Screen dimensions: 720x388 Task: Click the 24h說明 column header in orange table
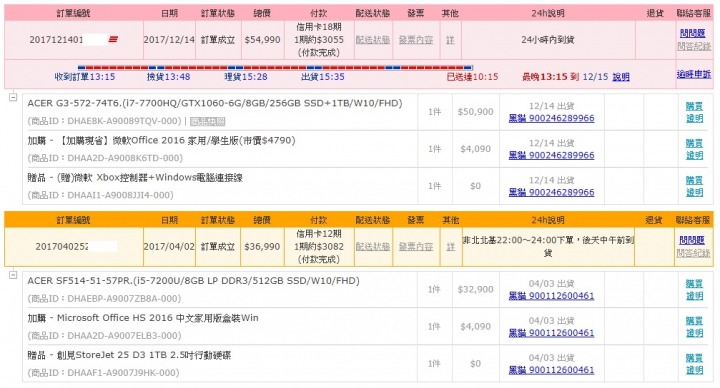548,220
